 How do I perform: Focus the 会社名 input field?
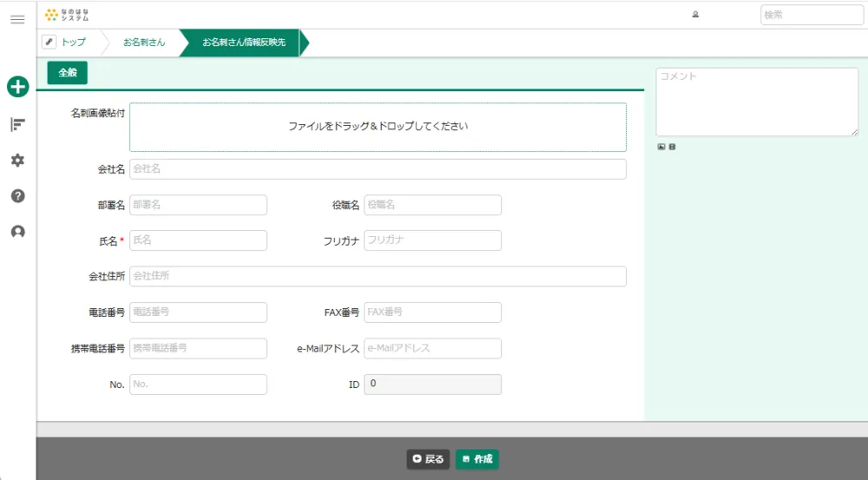[378, 169]
